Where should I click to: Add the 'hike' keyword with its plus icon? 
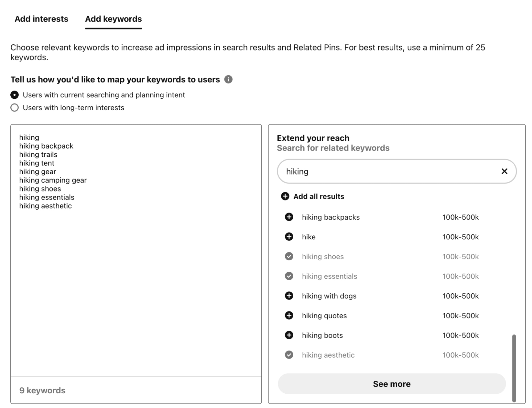[289, 237]
